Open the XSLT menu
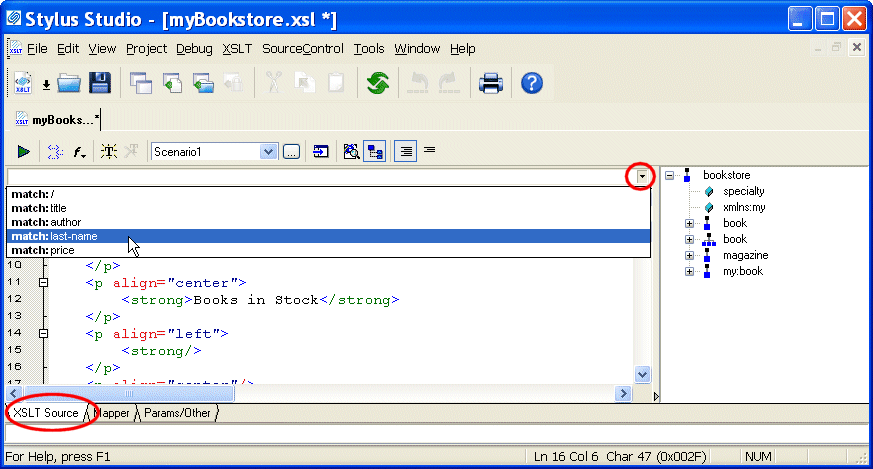This screenshot has width=873, height=469. click(237, 48)
